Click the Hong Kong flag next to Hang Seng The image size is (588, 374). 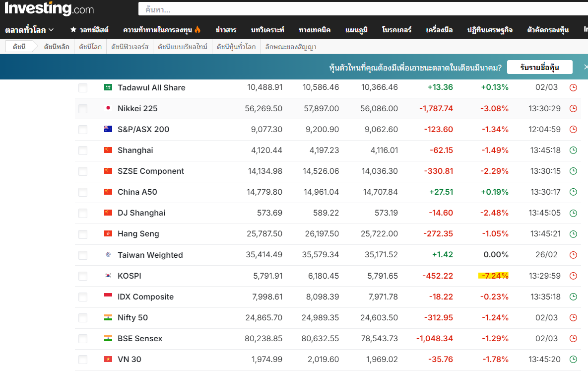pos(108,233)
